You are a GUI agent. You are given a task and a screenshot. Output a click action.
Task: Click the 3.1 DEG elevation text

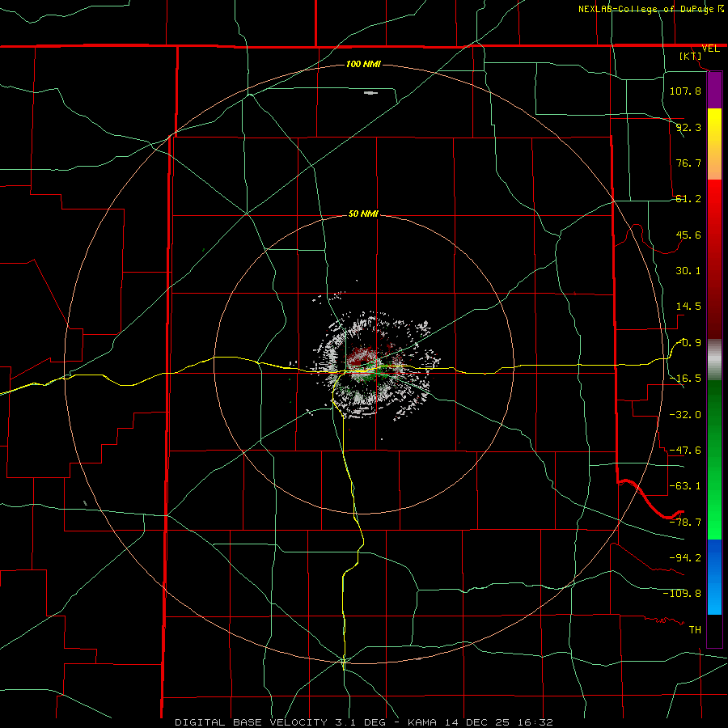coord(360,722)
